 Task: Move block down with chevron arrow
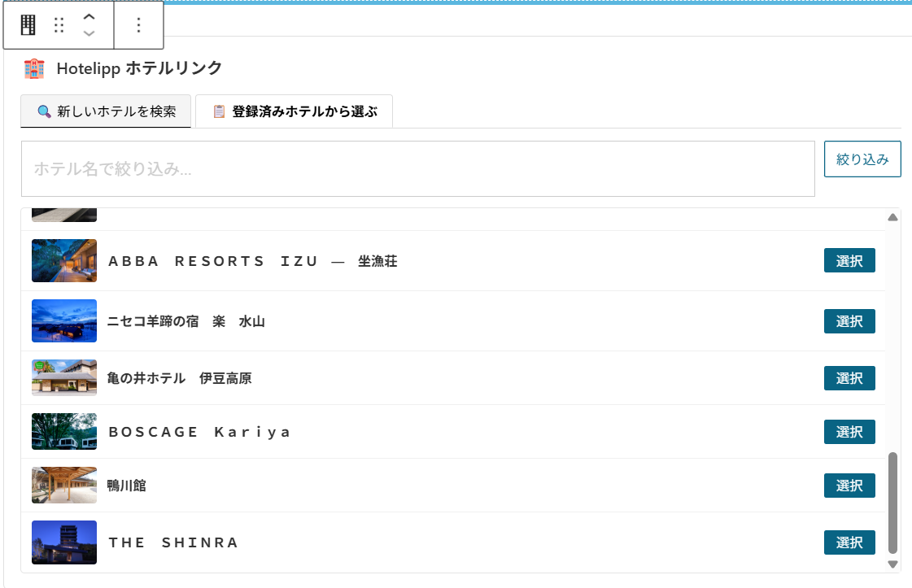tap(89, 33)
